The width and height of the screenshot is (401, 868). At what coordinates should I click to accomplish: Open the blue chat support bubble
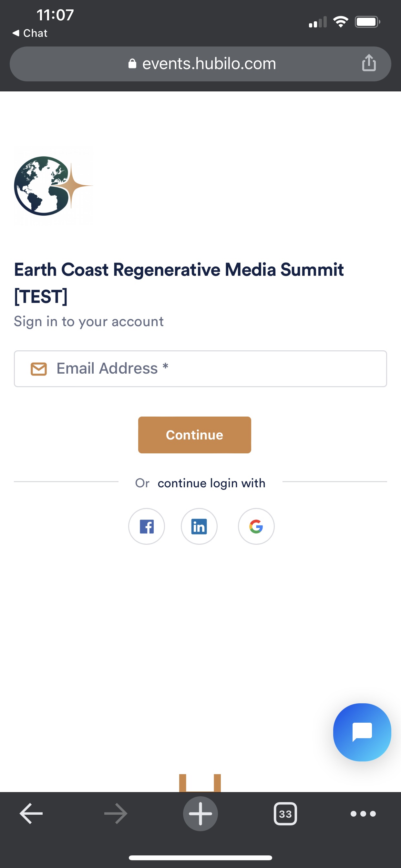point(362,732)
